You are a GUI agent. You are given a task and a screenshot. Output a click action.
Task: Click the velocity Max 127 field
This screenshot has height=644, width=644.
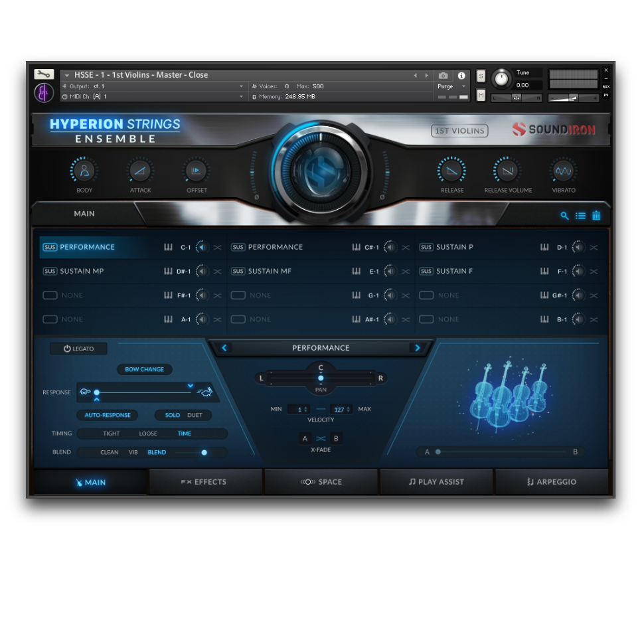click(x=341, y=409)
